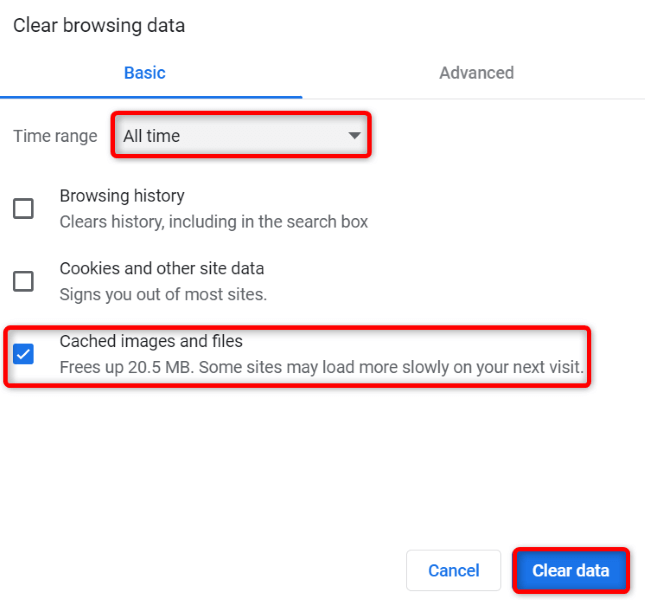This screenshot has height=600, width=645.
Task: Click the Time range dropdown arrow
Action: point(354,136)
